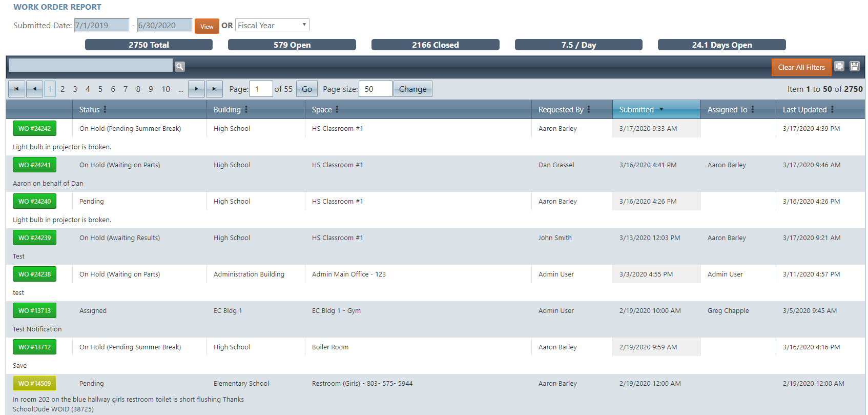Sort by Status column header
868x415 pixels.
(x=89, y=109)
